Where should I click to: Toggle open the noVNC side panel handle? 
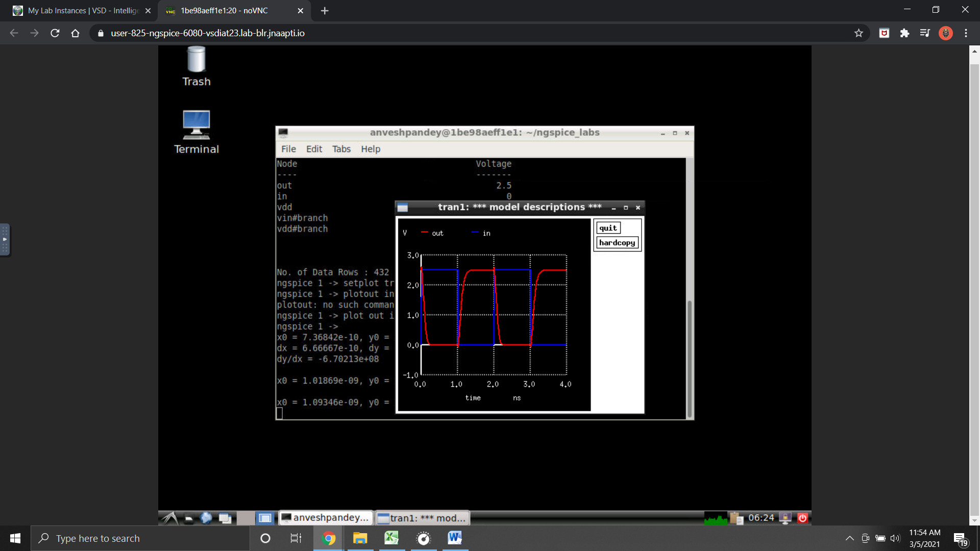[x=5, y=239]
